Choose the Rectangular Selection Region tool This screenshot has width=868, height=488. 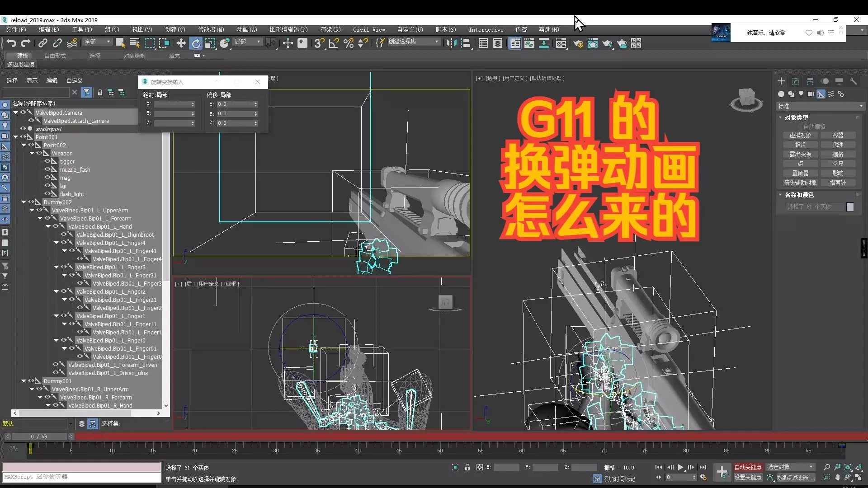pyautogui.click(x=150, y=43)
